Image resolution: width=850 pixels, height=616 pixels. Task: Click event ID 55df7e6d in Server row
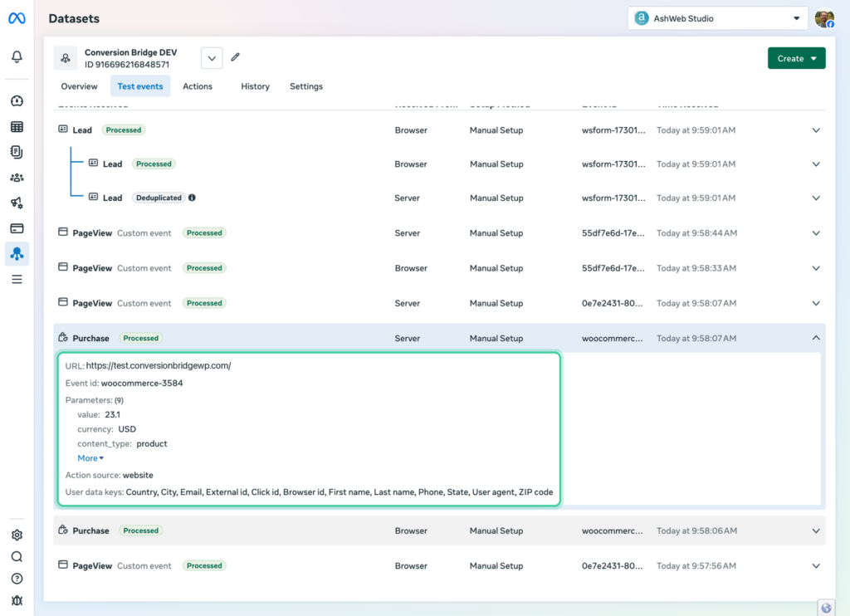[613, 233]
